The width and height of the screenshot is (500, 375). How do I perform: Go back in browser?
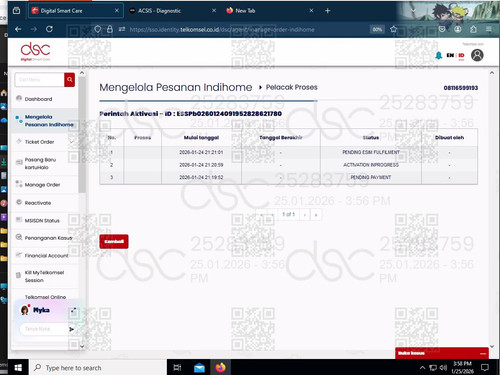tap(18, 29)
